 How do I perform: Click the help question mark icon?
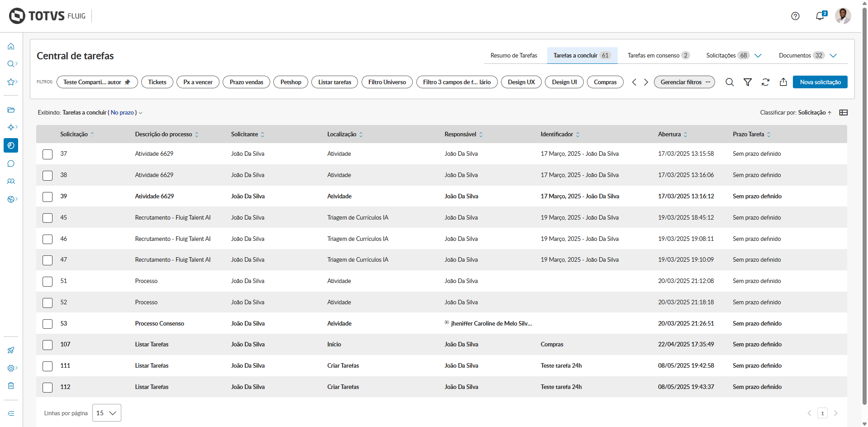tap(795, 16)
